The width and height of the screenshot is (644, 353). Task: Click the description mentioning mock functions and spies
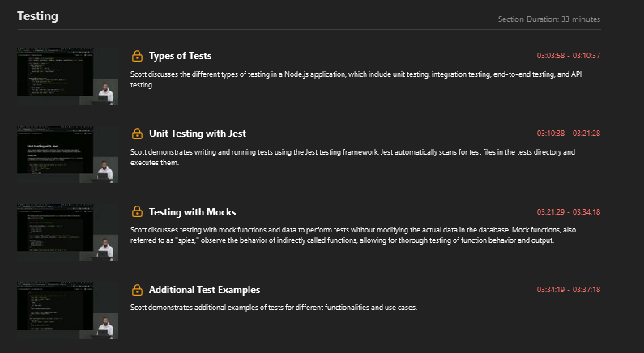(353, 235)
